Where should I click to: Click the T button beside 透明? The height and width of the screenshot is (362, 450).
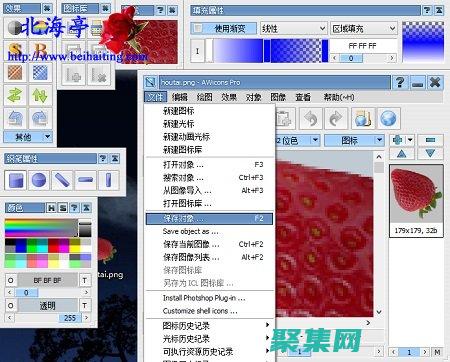85,306
